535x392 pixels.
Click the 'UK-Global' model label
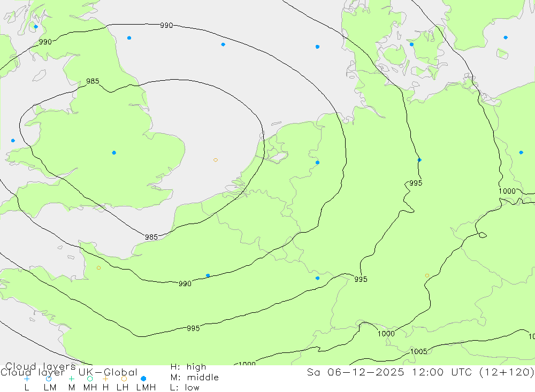pos(108,372)
